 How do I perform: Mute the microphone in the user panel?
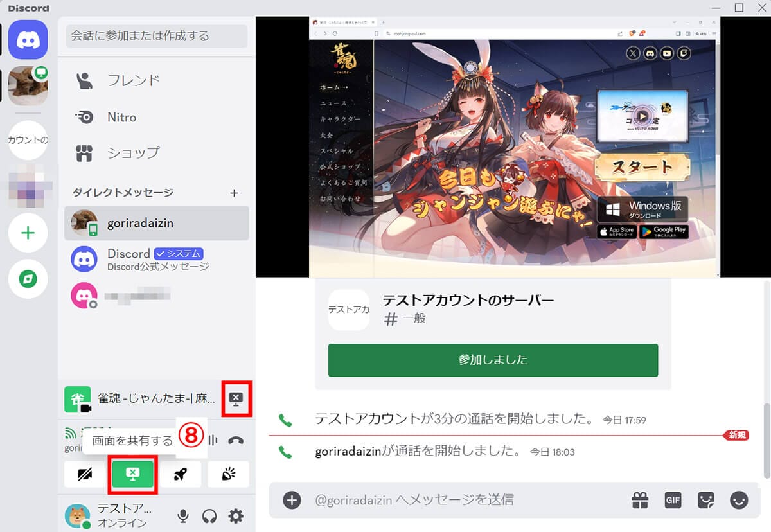(x=184, y=515)
